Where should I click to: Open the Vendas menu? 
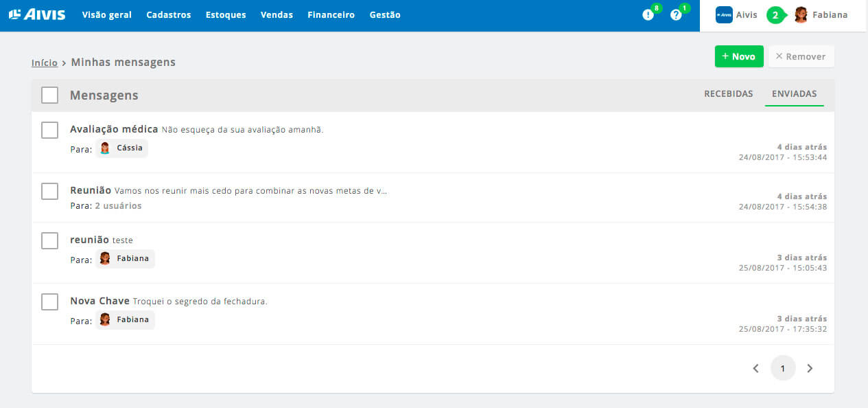click(277, 14)
